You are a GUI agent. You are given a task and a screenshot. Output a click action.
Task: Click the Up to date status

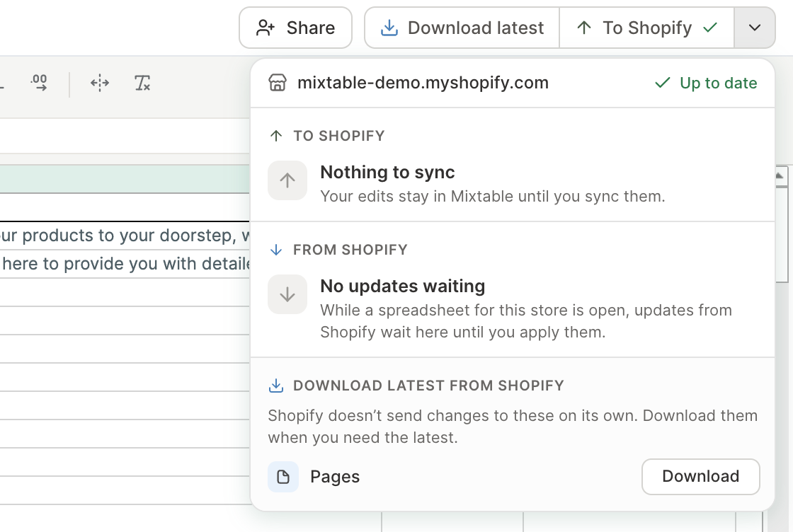pyautogui.click(x=706, y=83)
